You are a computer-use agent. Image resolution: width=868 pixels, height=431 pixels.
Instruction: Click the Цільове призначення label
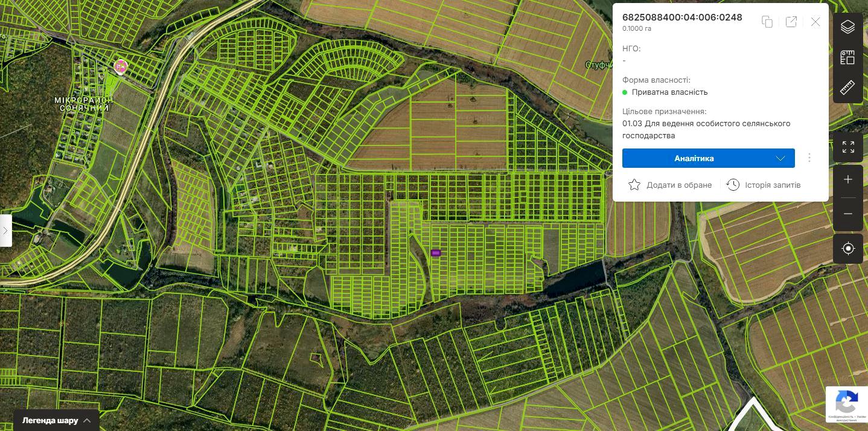[x=664, y=111]
